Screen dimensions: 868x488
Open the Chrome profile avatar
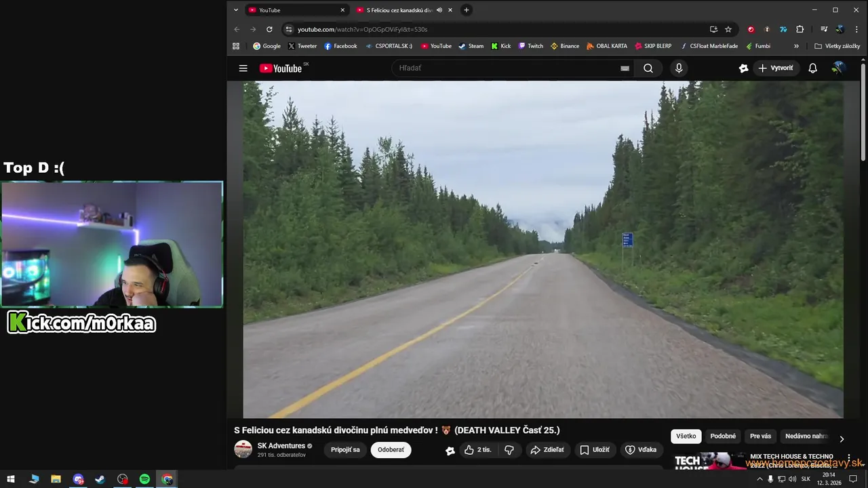click(840, 29)
